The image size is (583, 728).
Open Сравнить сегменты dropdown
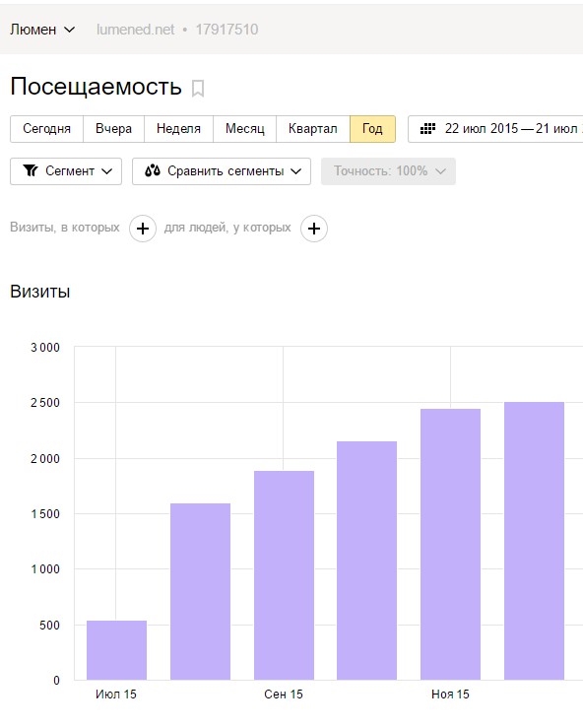pos(222,171)
